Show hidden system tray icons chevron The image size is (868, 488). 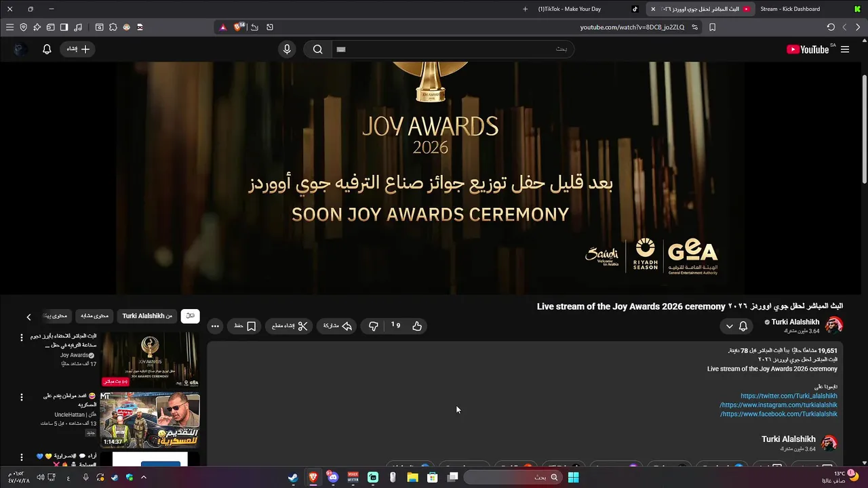click(143, 477)
